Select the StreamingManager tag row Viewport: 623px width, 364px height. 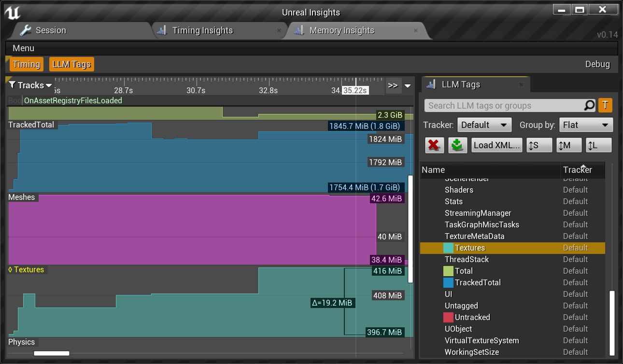tap(512, 213)
